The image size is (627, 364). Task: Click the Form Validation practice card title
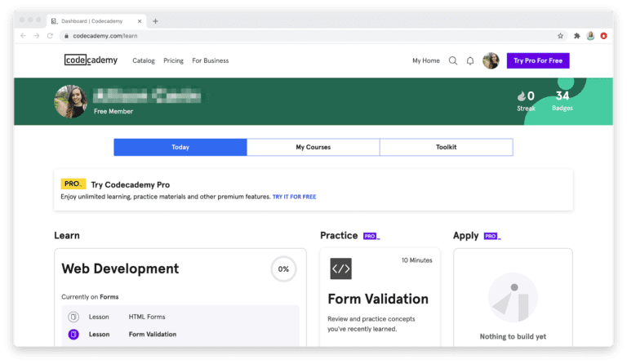(378, 299)
